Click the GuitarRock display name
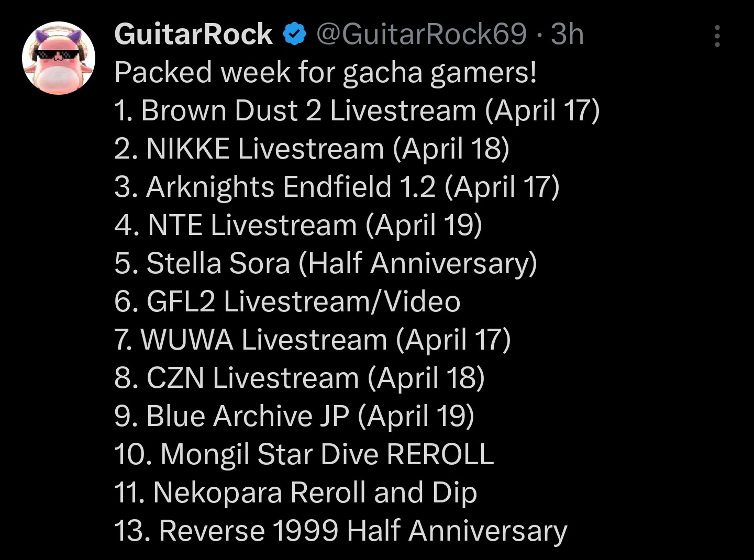Screen dimensions: 754x560 point(193,34)
